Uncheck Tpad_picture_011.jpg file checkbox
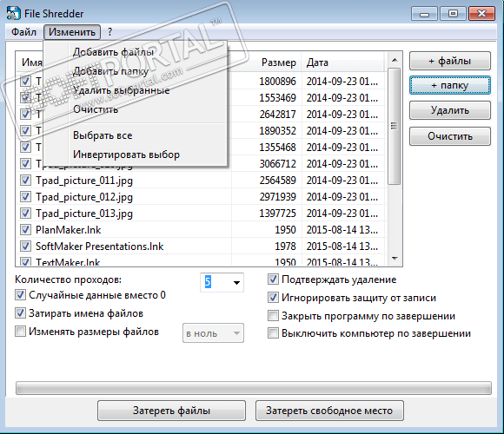 25,181
